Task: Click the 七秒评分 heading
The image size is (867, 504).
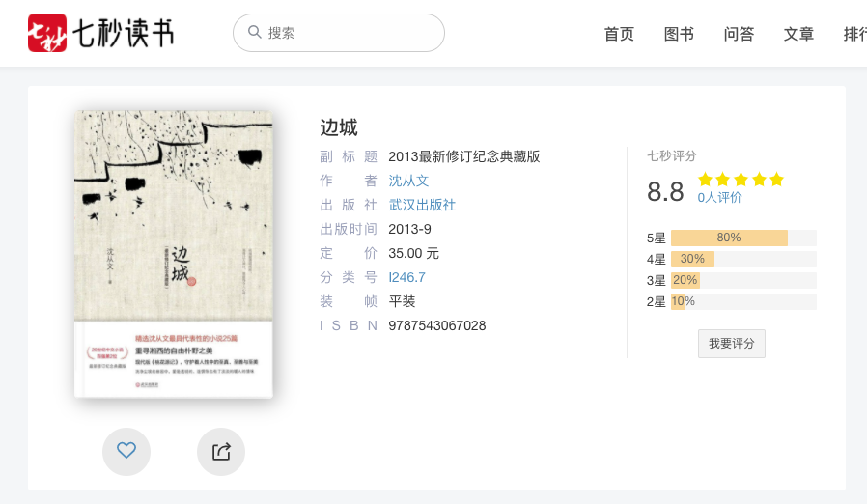Action: point(672,156)
